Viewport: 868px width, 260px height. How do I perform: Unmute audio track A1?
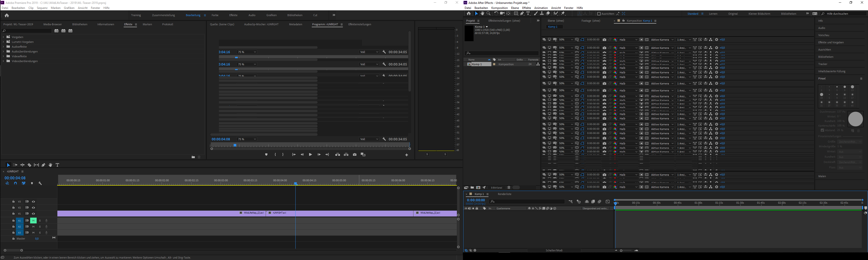pyautogui.click(x=33, y=221)
